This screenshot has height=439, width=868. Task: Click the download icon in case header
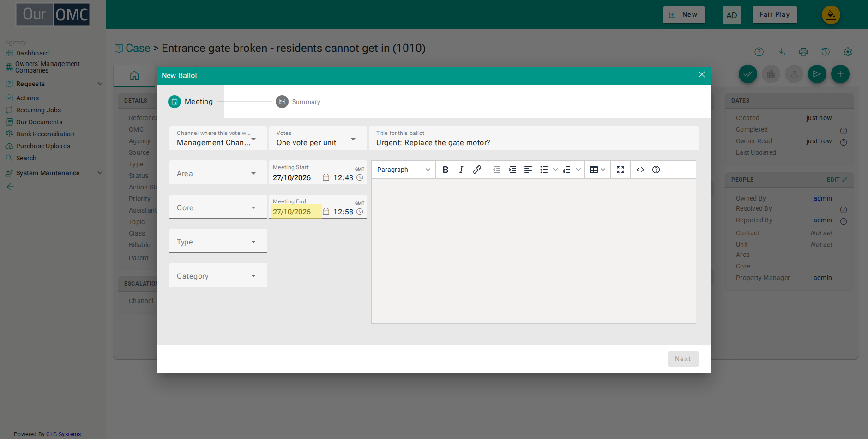coord(781,52)
